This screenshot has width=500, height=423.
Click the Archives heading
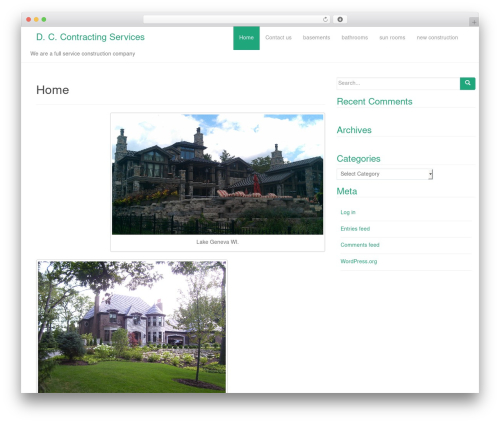pos(354,130)
